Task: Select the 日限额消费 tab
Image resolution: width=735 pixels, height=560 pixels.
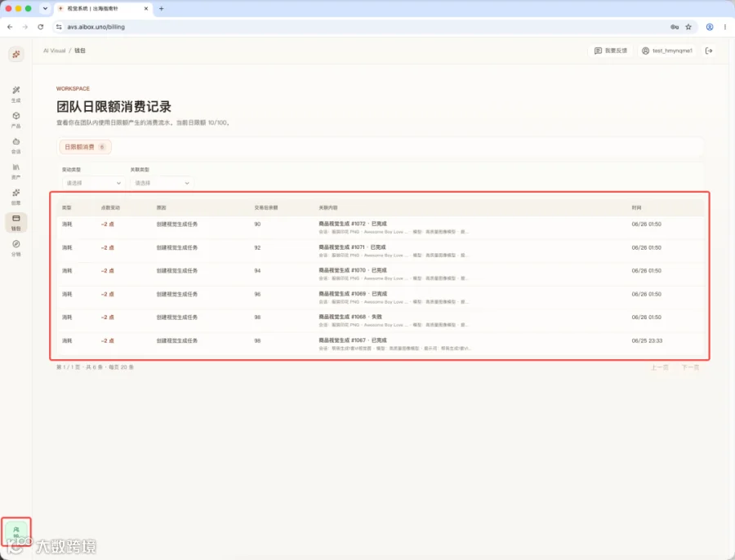Action: pyautogui.click(x=85, y=147)
